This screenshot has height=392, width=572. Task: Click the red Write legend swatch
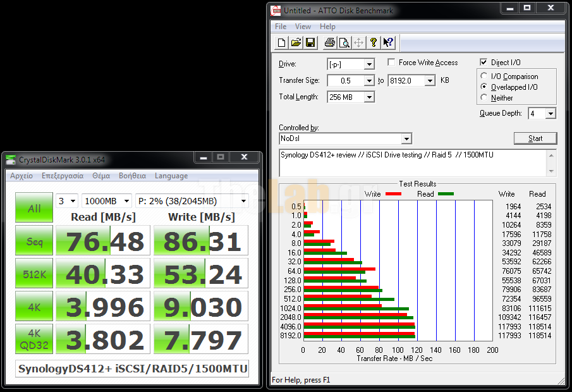pos(393,194)
